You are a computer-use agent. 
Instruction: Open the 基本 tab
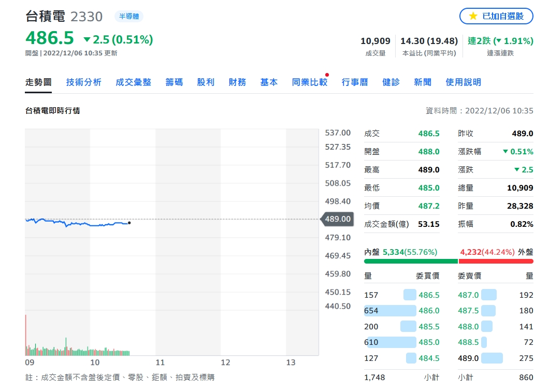pyautogui.click(x=269, y=82)
